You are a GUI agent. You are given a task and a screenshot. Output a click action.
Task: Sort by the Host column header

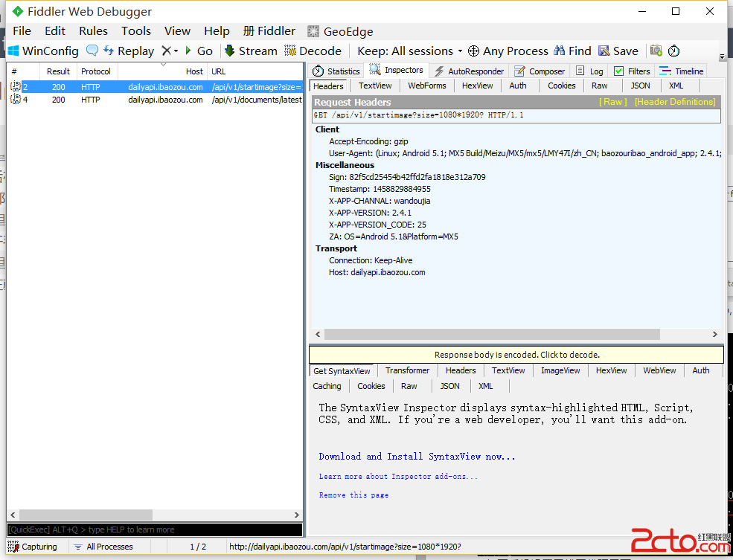point(161,71)
